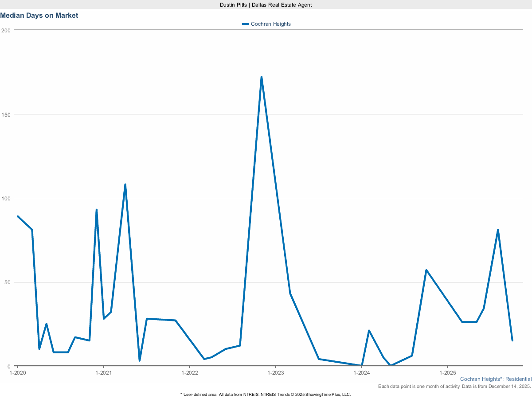Select the 1-2025 axis tick label
This screenshot has width=532, height=399.
tap(449, 373)
